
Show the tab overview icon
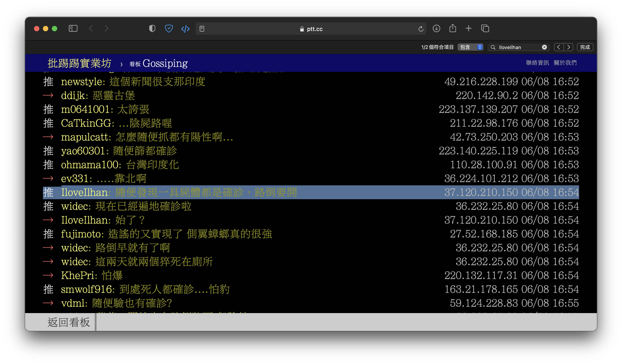[485, 29]
